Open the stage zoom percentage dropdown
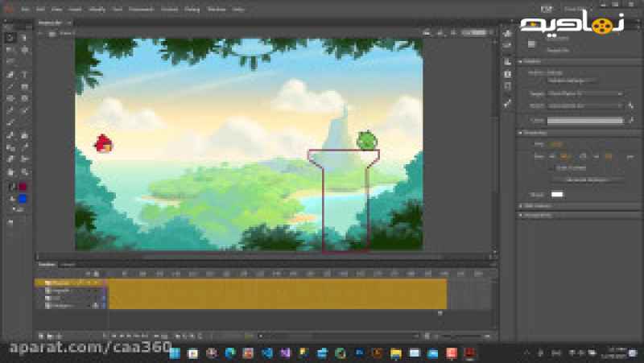The image size is (644, 363). pos(477,32)
